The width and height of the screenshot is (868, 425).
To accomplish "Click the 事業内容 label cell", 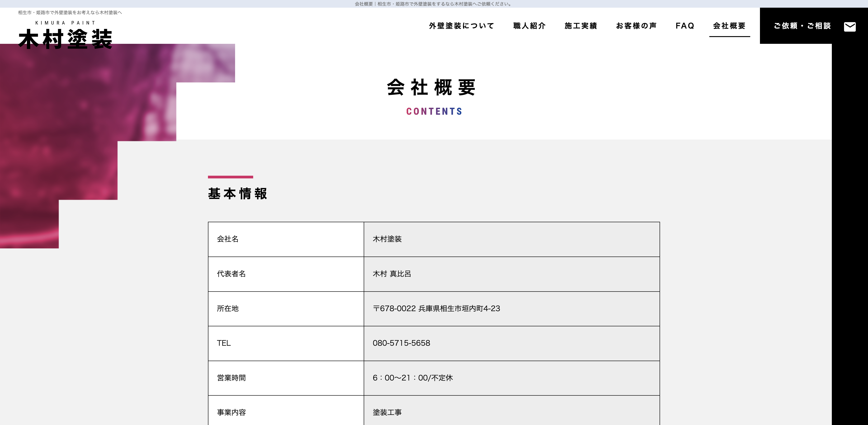I will point(286,411).
